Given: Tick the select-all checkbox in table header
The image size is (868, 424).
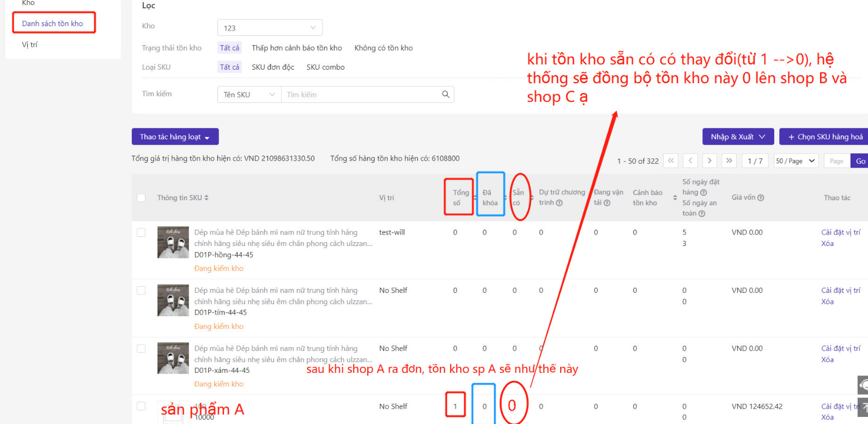Looking at the screenshot, I should click(141, 198).
